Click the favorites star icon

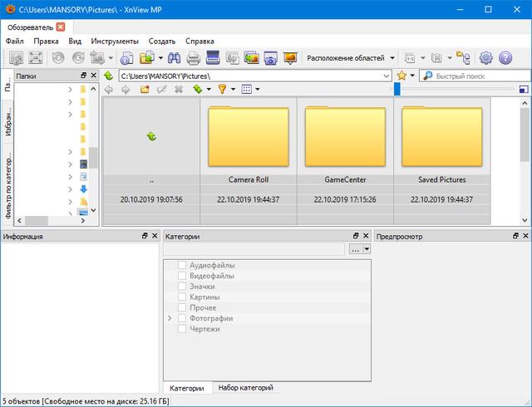(402, 76)
